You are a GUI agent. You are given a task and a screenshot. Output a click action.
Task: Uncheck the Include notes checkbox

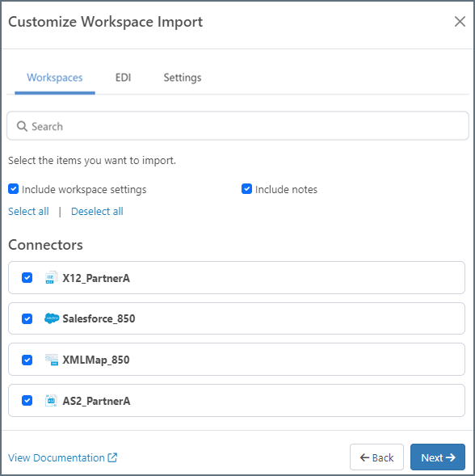(246, 189)
